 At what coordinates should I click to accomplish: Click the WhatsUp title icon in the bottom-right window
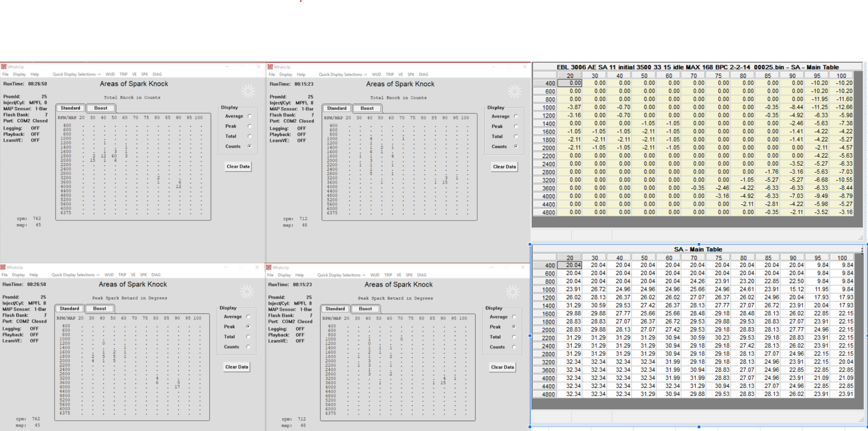click(270, 267)
